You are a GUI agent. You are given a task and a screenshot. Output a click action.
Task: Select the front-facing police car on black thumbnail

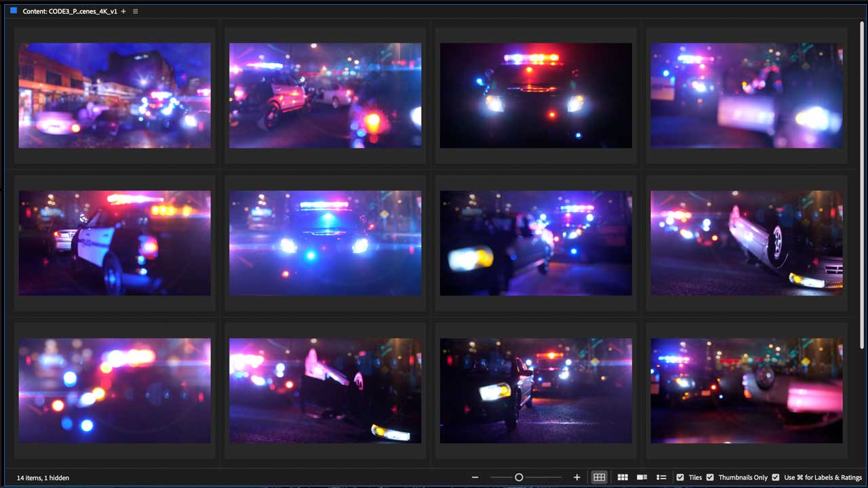pyautogui.click(x=536, y=96)
